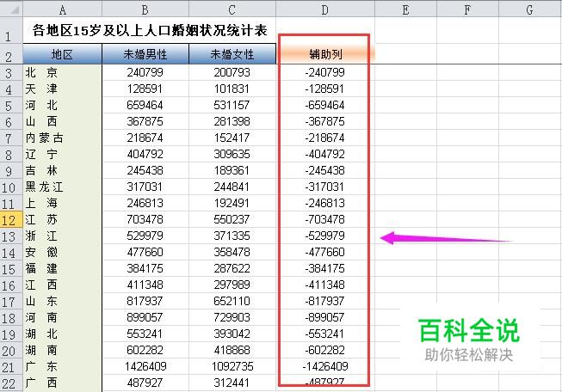
Task: Select row 12 header
Action: coord(11,219)
